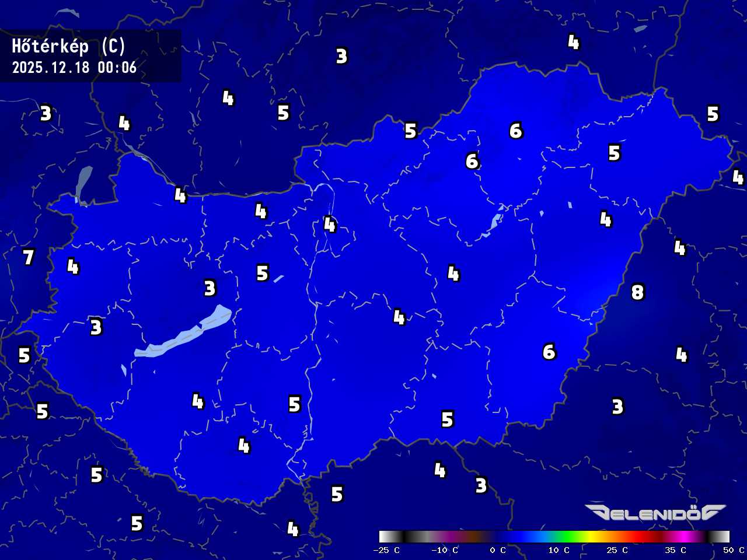Click the 50 C scale label

(x=734, y=550)
